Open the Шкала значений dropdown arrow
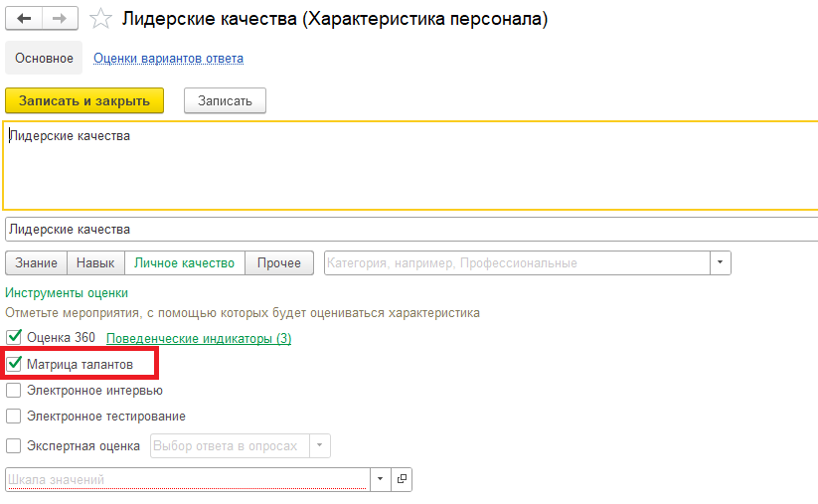This screenshot has width=818, height=504. [x=380, y=479]
